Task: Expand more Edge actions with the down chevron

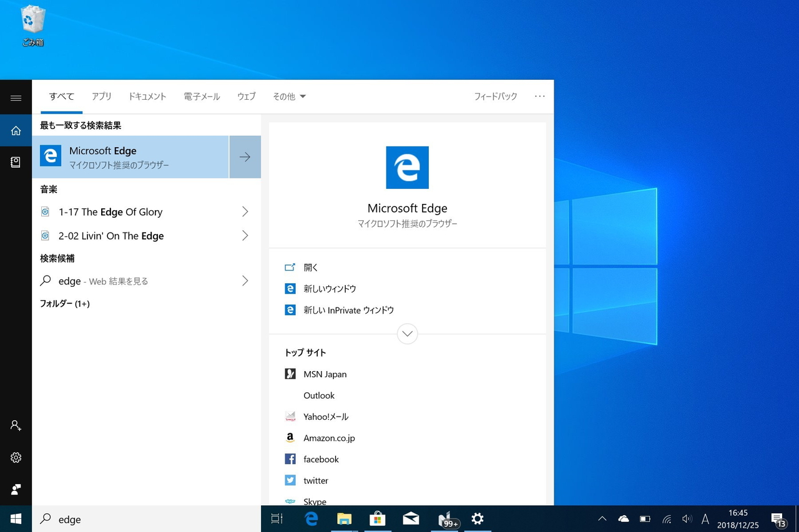Action: [x=408, y=334]
